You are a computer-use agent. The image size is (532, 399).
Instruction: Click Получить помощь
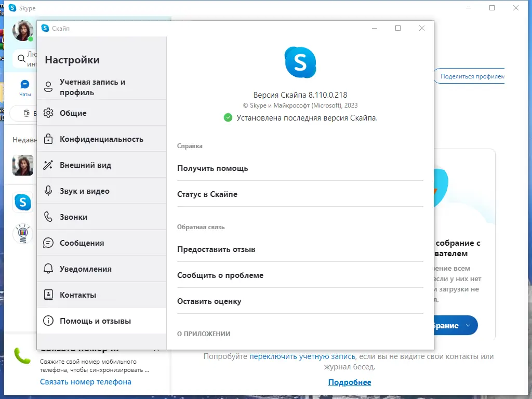tap(300, 168)
